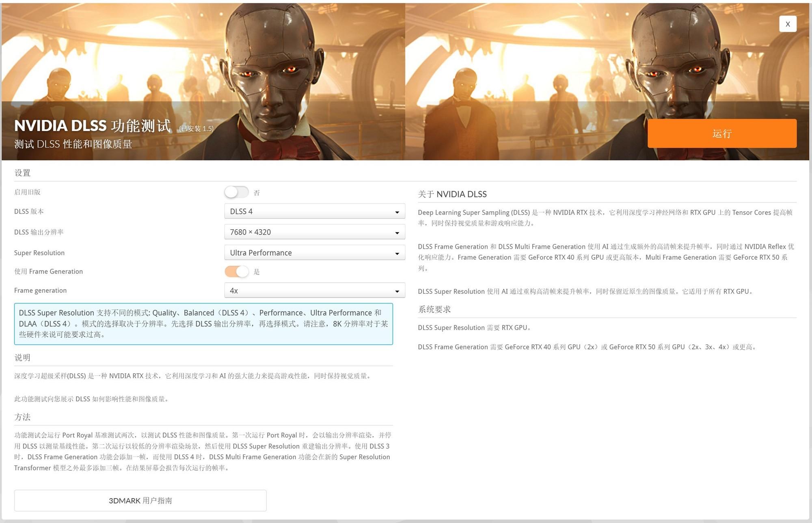Click the 说明 section heading
The image size is (812, 523).
point(22,357)
